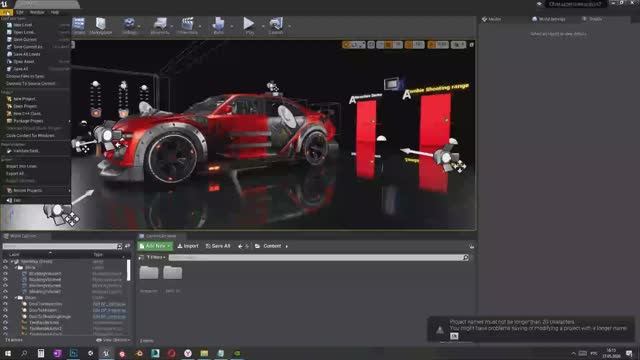Viewport: 640px width, 360px height.
Task: Toggle the eye icon on the outliner root row
Action: click(5, 262)
